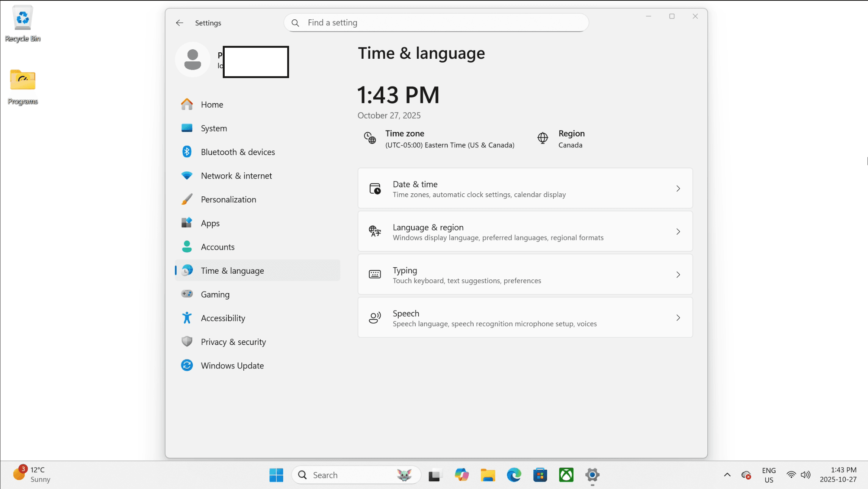
Task: Click the Windows Update refresh icon
Action: pyautogui.click(x=187, y=365)
